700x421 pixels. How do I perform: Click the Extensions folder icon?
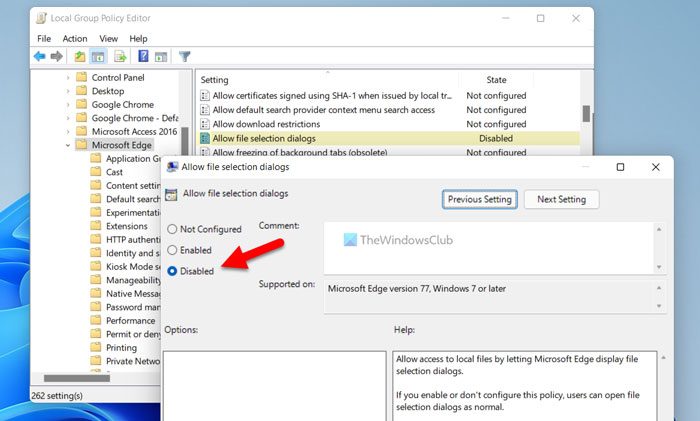[96, 225]
